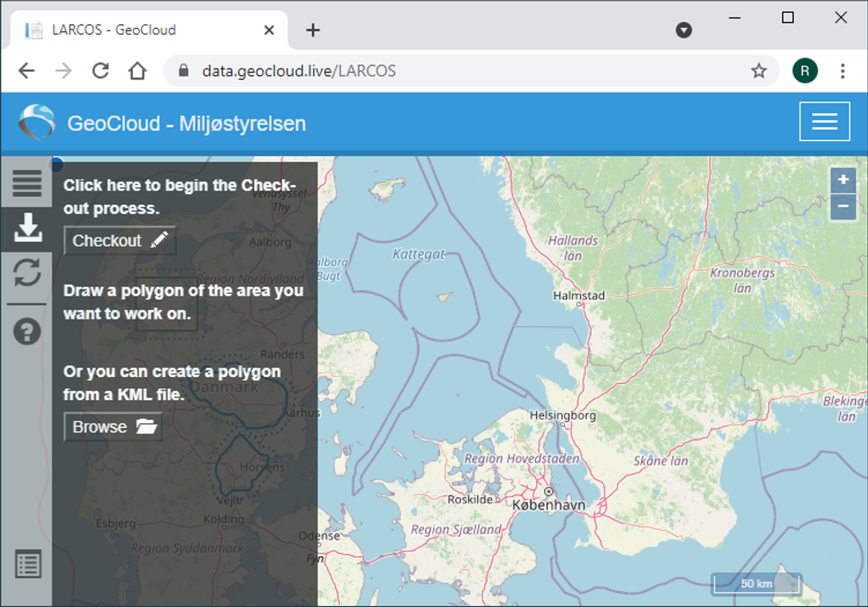The height and width of the screenshot is (608, 868).
Task: Click the Hallands län map label
Action: (573, 248)
